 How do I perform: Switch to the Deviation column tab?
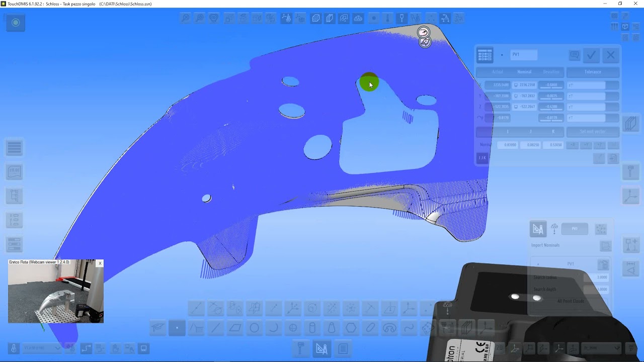pos(551,72)
